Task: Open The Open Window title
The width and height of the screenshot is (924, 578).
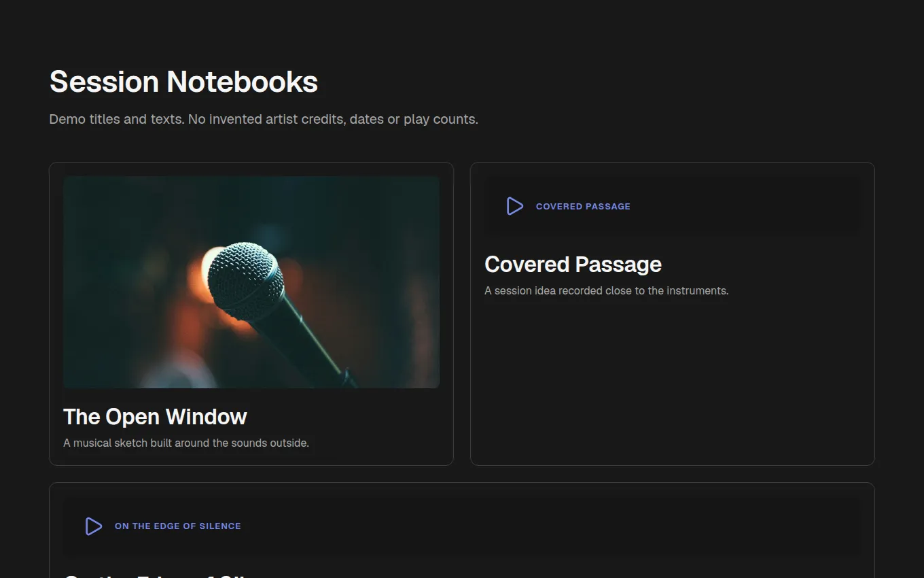Action: pyautogui.click(x=155, y=416)
